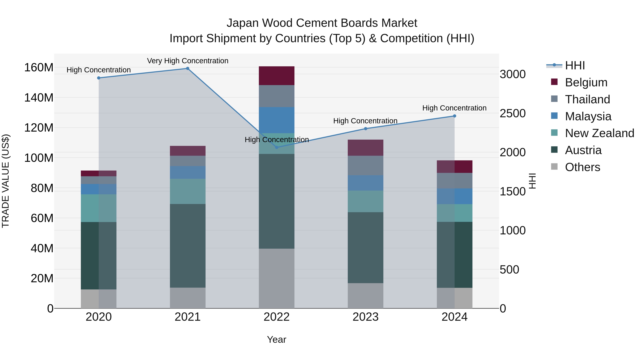Viewport: 644px width, 362px height.
Task: Click the Thailand segment of the 2022 bar
Action: [277, 96]
